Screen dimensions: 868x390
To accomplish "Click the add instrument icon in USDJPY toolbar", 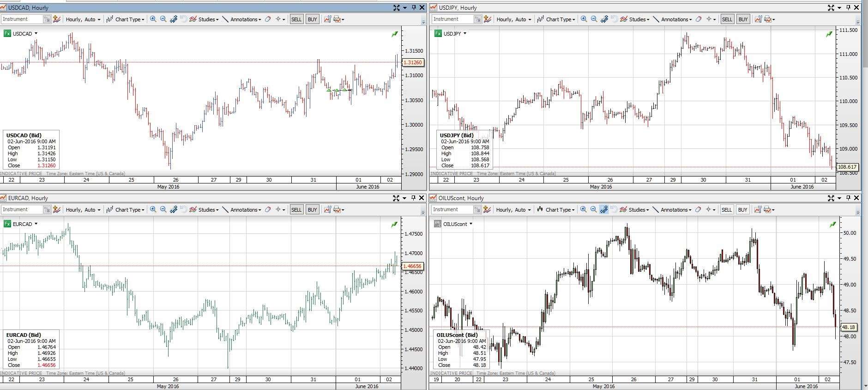I will point(487,19).
